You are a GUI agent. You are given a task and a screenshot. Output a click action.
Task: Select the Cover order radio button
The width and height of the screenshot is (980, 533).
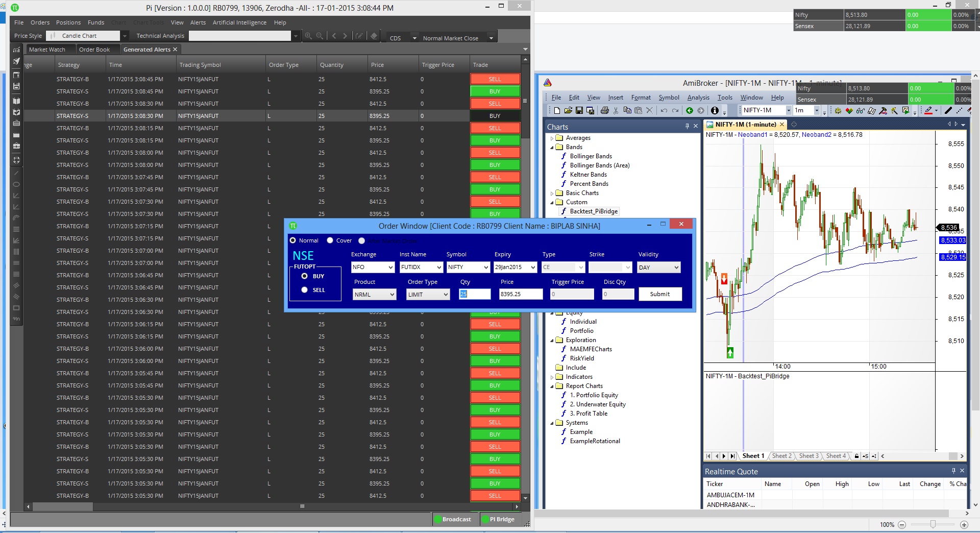tap(330, 240)
